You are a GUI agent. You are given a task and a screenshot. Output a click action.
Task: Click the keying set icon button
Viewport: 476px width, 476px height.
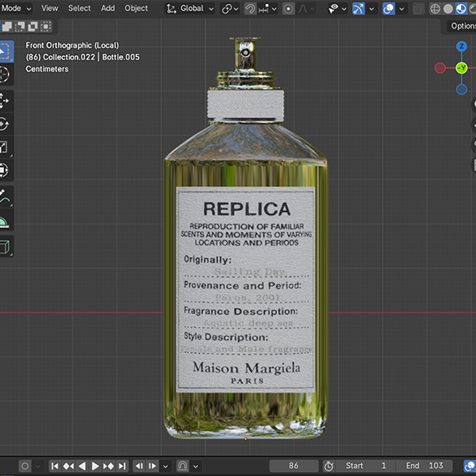pos(182,466)
